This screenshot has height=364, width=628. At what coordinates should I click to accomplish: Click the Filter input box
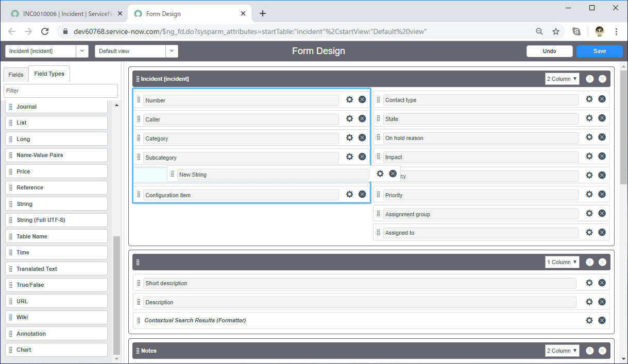click(61, 91)
